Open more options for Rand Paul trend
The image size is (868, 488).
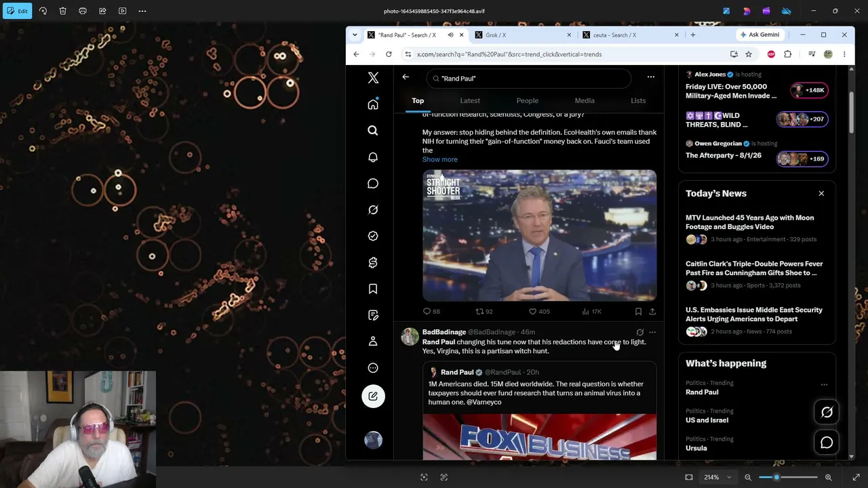point(824,385)
